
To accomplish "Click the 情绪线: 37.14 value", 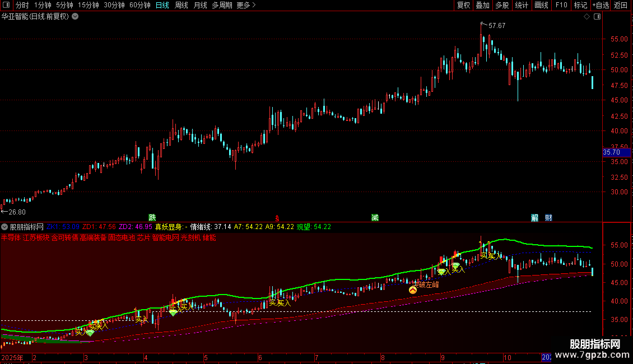I will click(x=211, y=227).
